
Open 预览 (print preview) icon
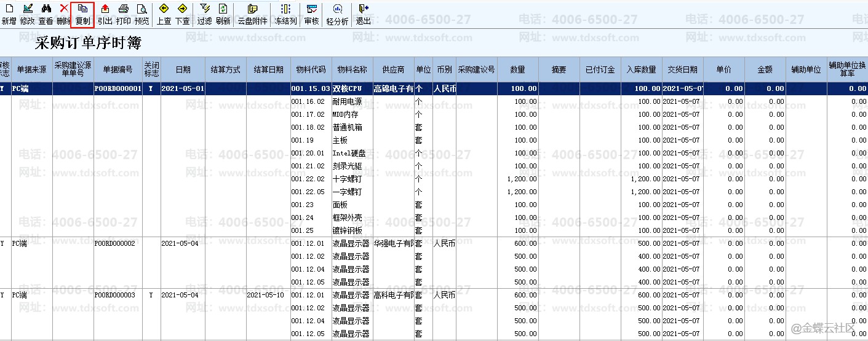[142, 14]
